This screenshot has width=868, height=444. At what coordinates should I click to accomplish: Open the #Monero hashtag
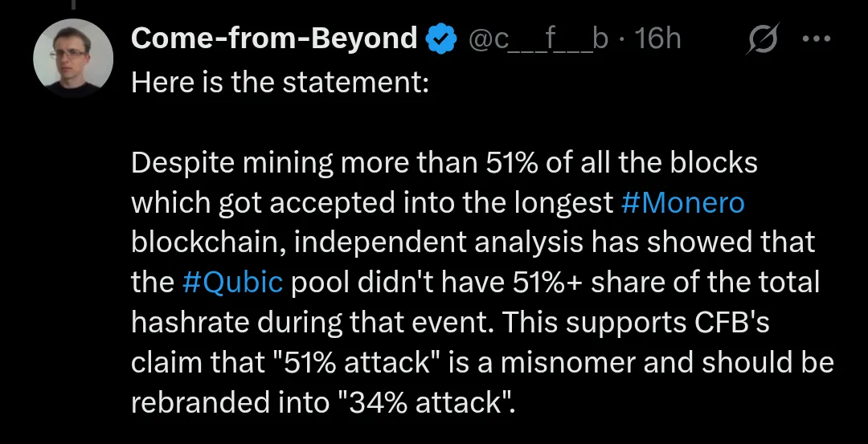point(683,203)
